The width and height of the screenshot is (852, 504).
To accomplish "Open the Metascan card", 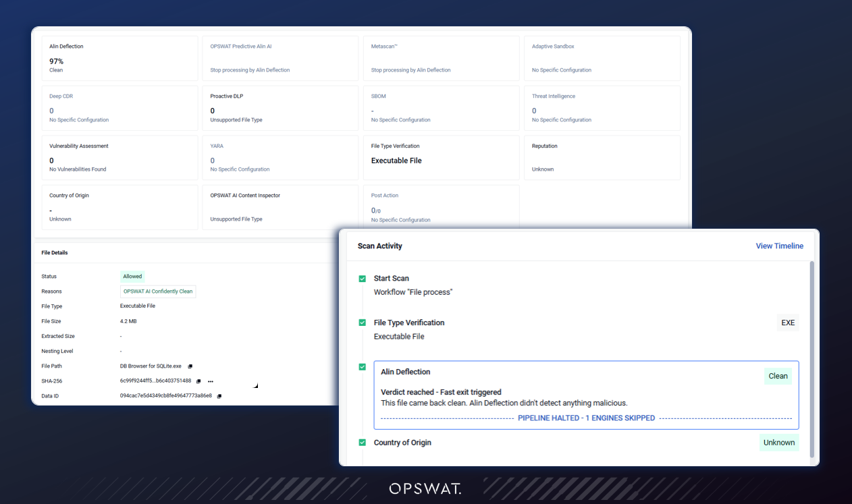I will pyautogui.click(x=441, y=58).
